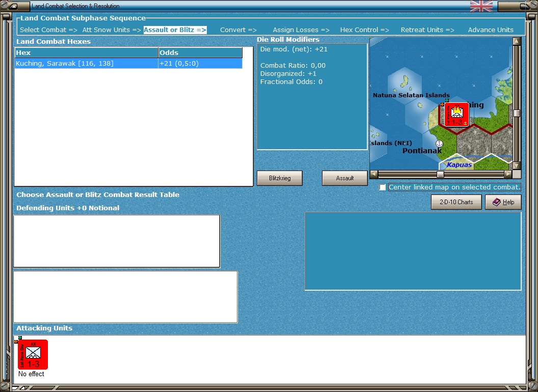Click the map horizontal scrollbar thumb
Image resolution: width=538 pixels, height=392 pixels.
click(440, 174)
